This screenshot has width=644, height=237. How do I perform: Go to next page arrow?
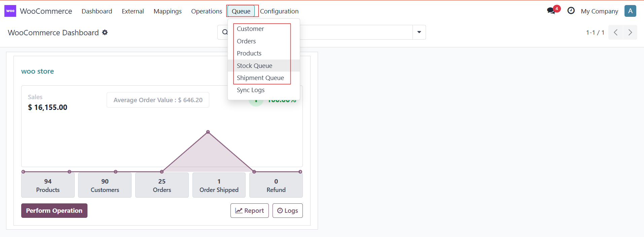click(x=630, y=32)
